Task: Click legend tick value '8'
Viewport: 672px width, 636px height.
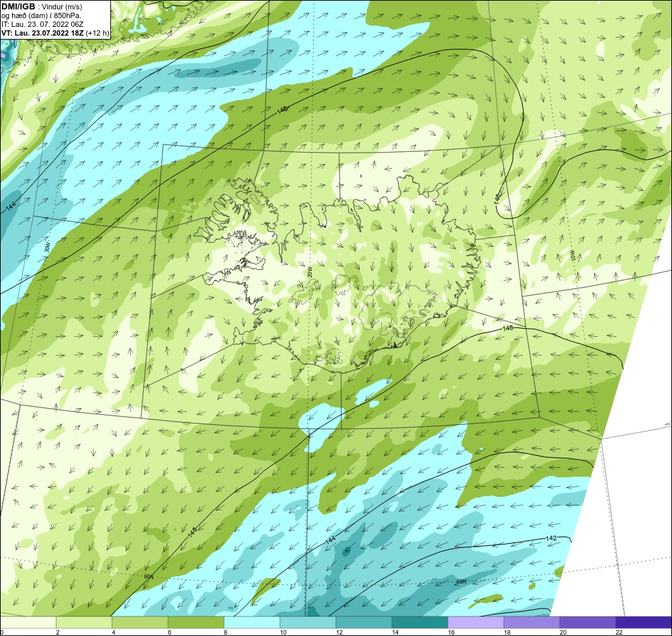Action: 225,632
